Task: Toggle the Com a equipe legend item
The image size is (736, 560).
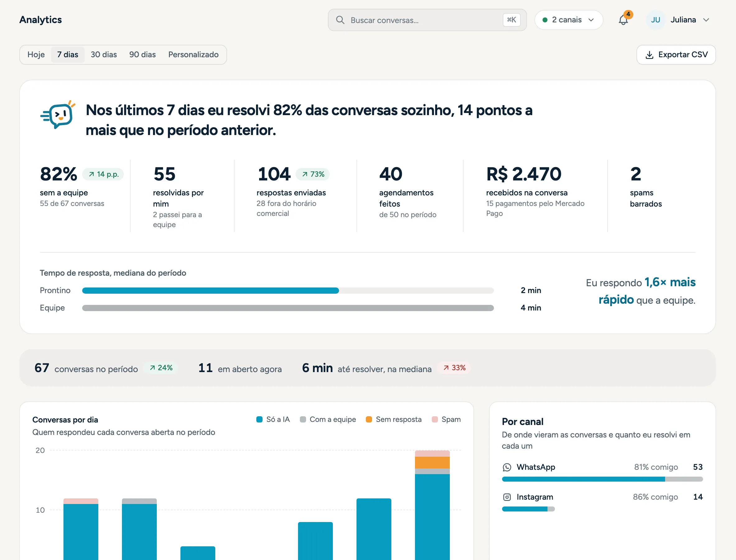Action: (x=328, y=419)
